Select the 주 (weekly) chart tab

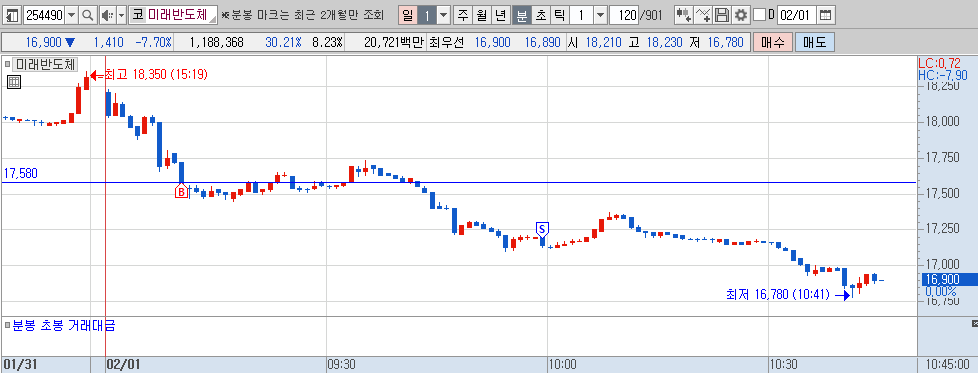462,14
